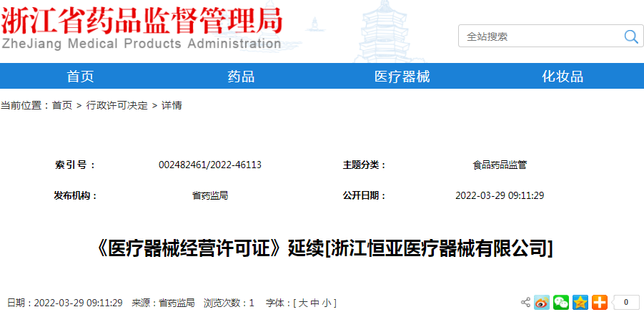Open the 医疗器械 navigation tab
The width and height of the screenshot is (644, 312).
tap(402, 77)
